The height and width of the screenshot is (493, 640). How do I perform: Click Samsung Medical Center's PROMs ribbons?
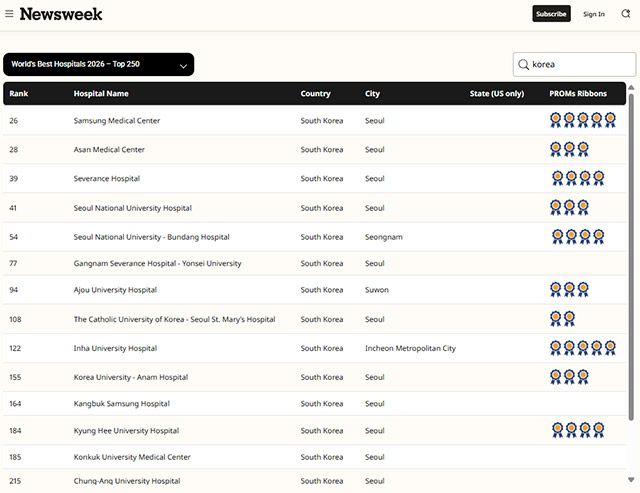(582, 120)
